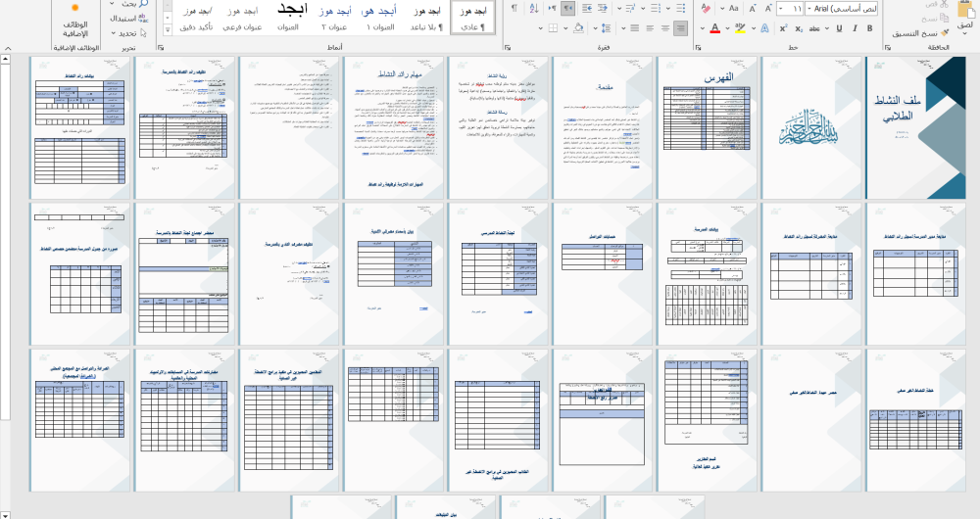Open the Find (بحث) dropdown arrow

coord(112,4)
